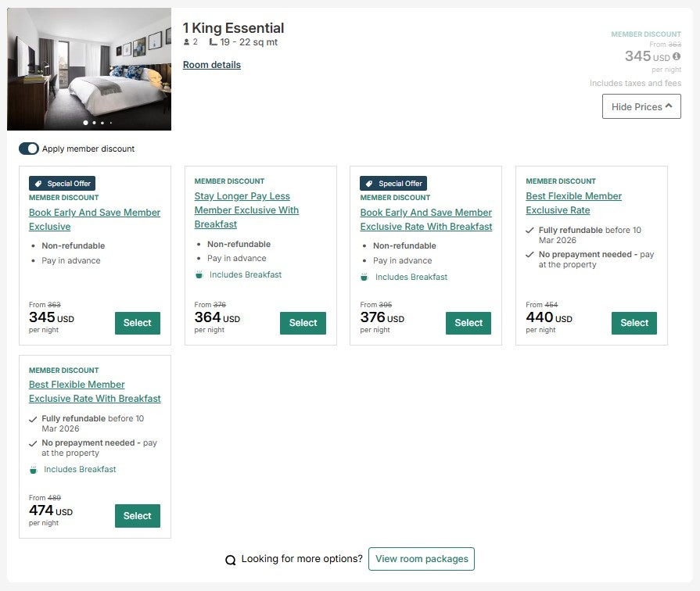Click the guest occupancy icon under 1 King Essential

185,41
